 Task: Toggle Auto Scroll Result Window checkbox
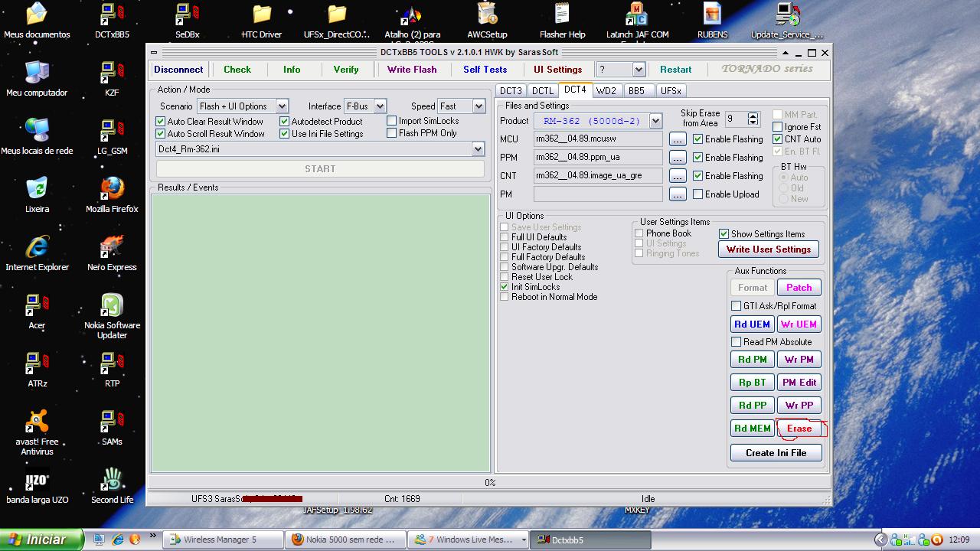[x=160, y=134]
